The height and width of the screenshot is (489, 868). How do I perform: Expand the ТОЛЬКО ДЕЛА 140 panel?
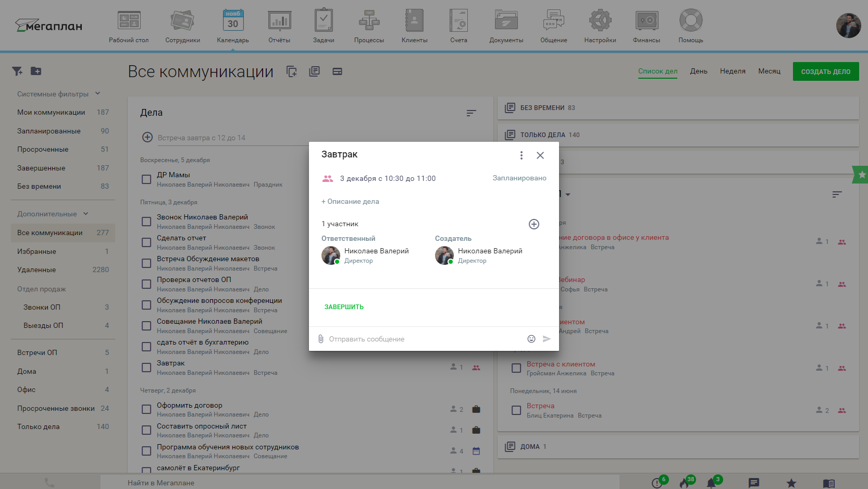(678, 135)
